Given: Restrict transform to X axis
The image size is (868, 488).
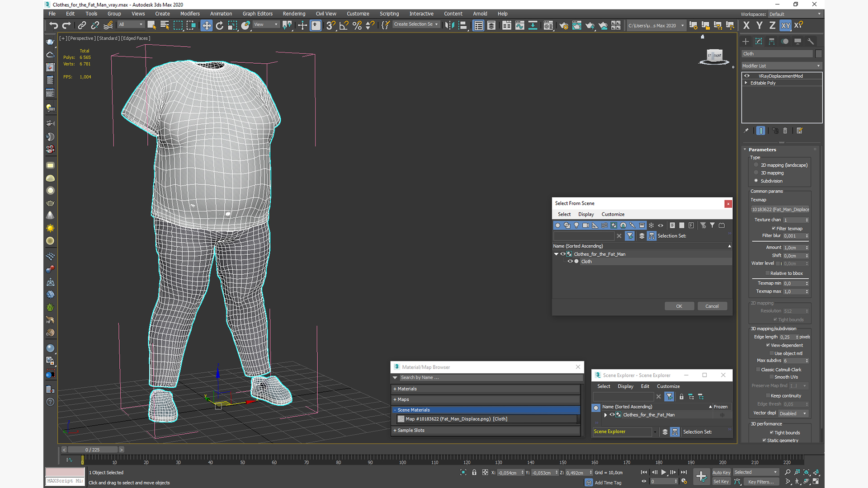Looking at the screenshot, I should (746, 25).
